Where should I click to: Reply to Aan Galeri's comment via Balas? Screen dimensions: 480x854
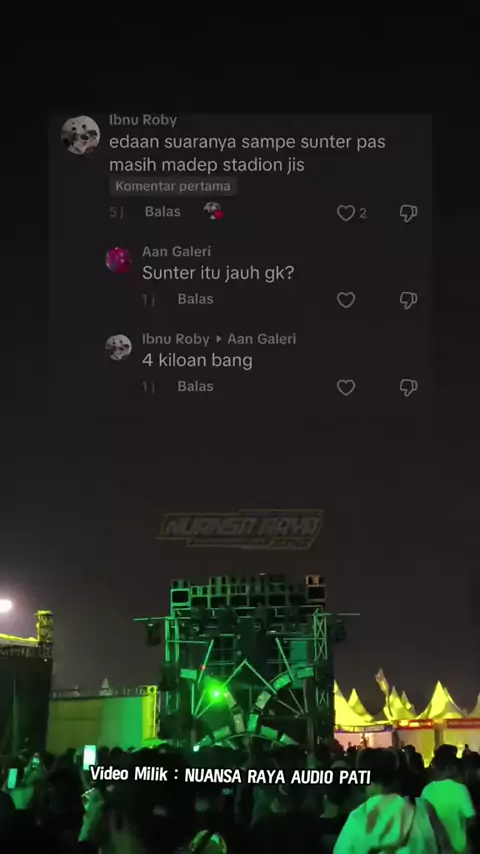coord(195,299)
